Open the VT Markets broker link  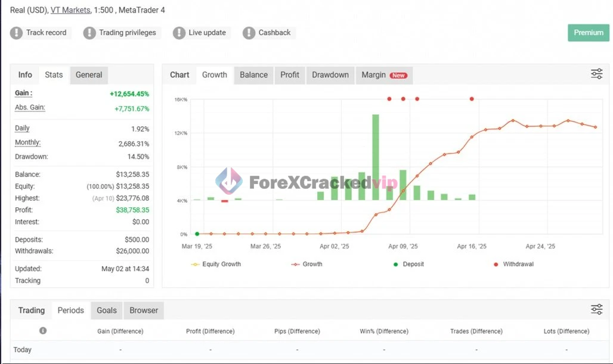click(x=70, y=10)
